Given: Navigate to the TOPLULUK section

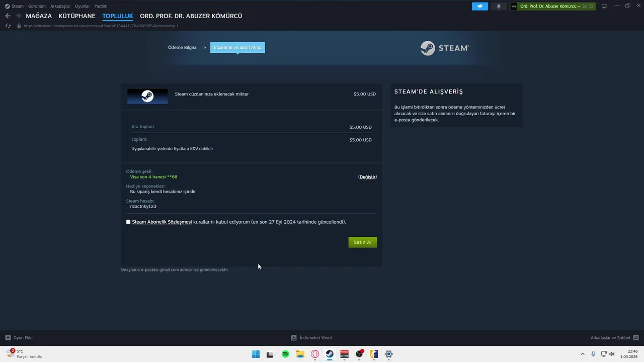Looking at the screenshot, I should 118,16.
